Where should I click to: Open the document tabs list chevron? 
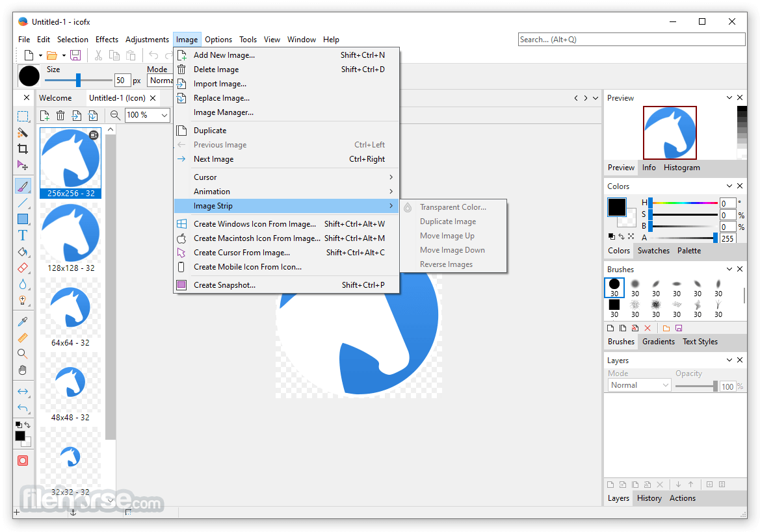tap(596, 98)
